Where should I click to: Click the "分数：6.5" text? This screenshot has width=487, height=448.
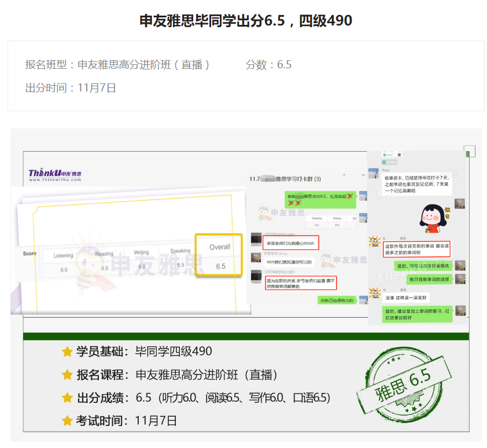click(x=268, y=65)
